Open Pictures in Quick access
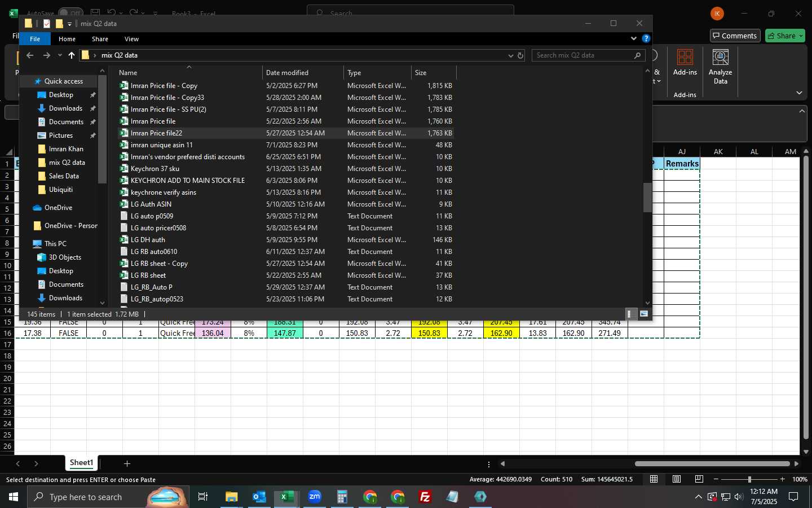Image resolution: width=812 pixels, height=508 pixels. point(61,135)
